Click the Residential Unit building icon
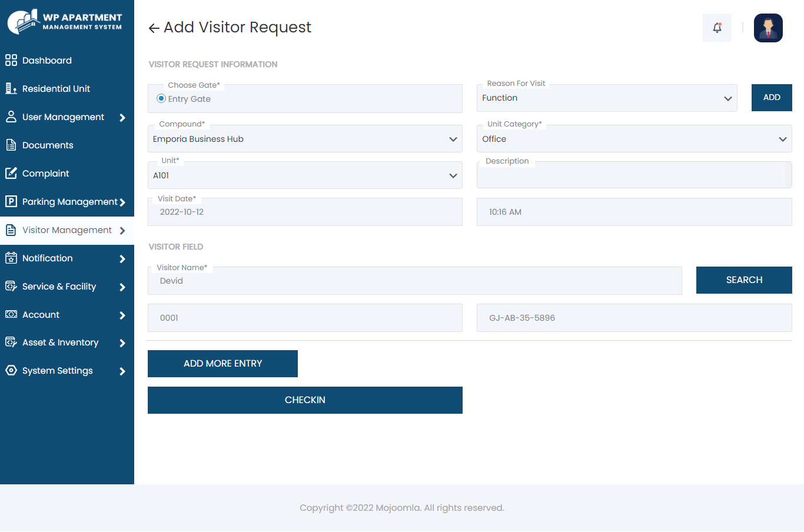 11,88
